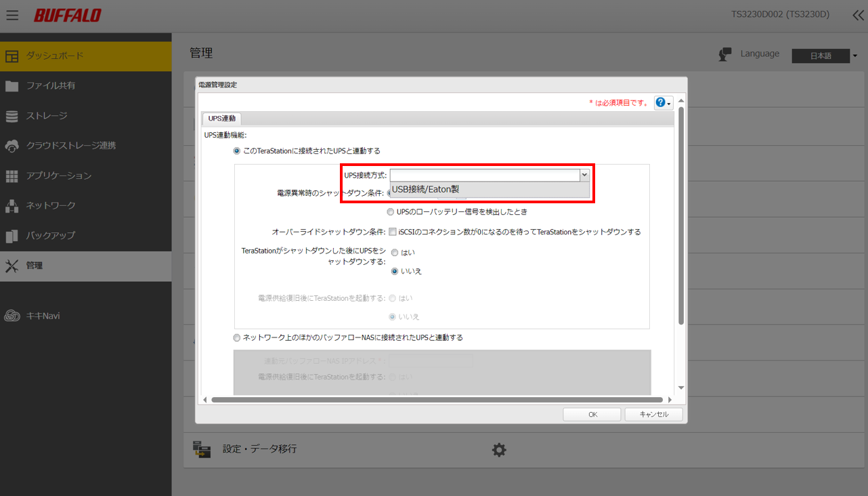Confirm settings with the OK button
868x496 pixels.
coord(591,414)
